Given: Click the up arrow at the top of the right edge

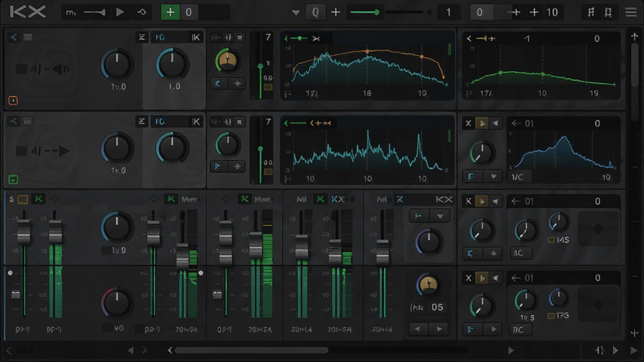Looking at the screenshot, I should point(635,37).
